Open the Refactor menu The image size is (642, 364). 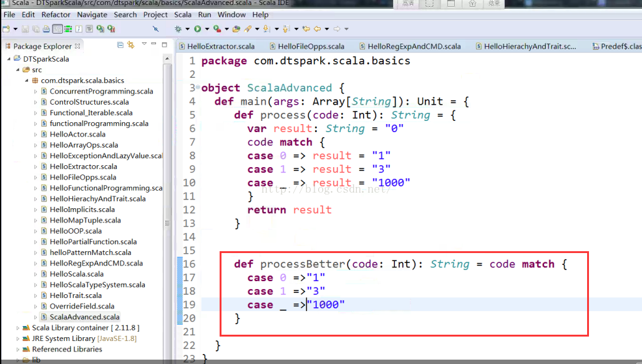(56, 15)
